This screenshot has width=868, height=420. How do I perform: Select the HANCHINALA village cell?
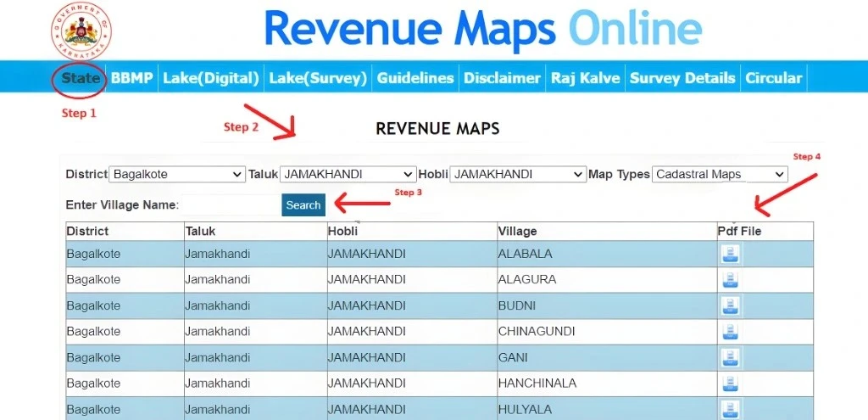[x=607, y=384]
